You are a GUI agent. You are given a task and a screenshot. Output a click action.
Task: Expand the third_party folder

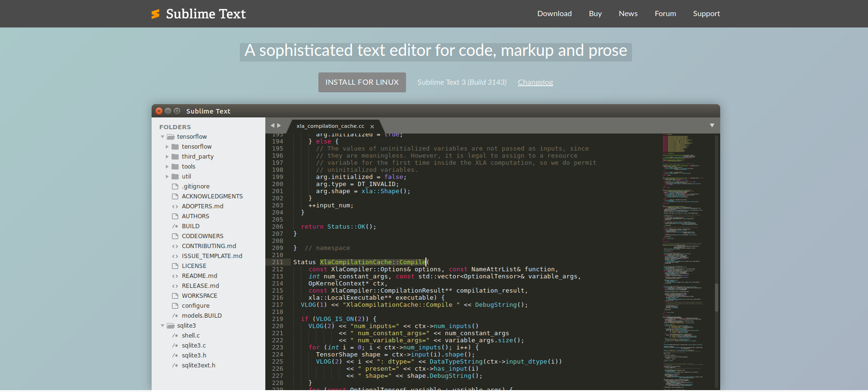click(167, 157)
